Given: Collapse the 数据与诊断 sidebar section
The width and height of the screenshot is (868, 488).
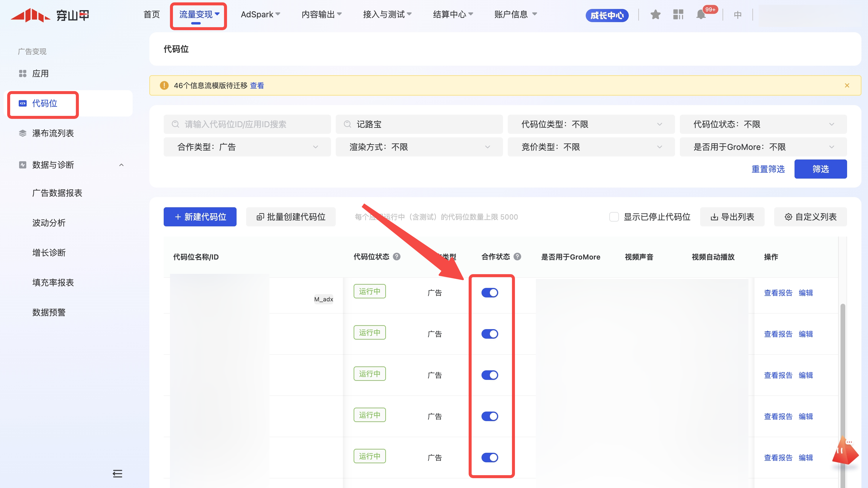Looking at the screenshot, I should [121, 165].
